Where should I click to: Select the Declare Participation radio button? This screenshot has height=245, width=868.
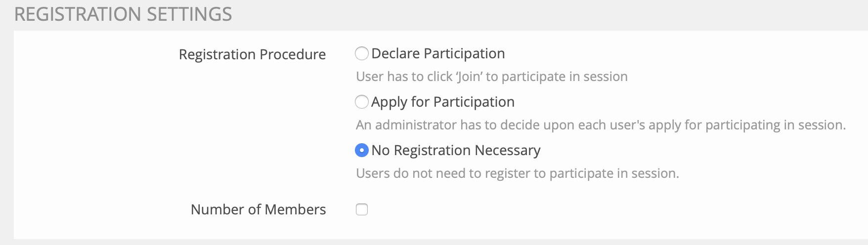pyautogui.click(x=362, y=53)
